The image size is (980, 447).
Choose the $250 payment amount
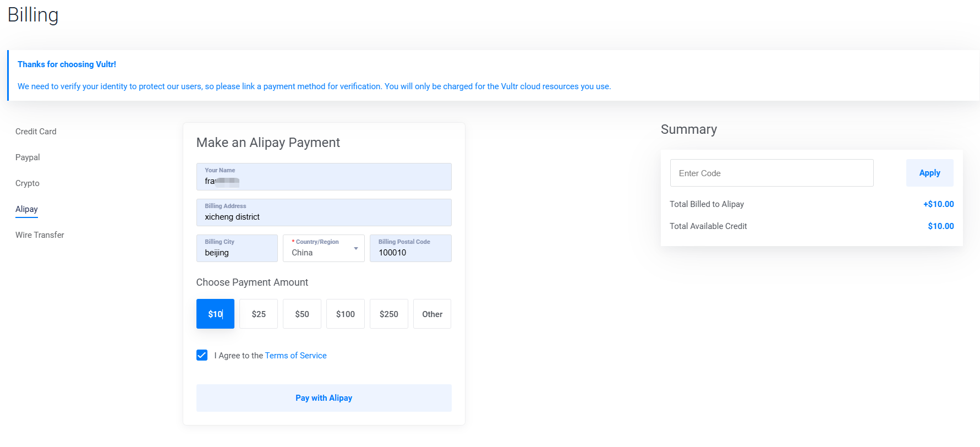(389, 314)
